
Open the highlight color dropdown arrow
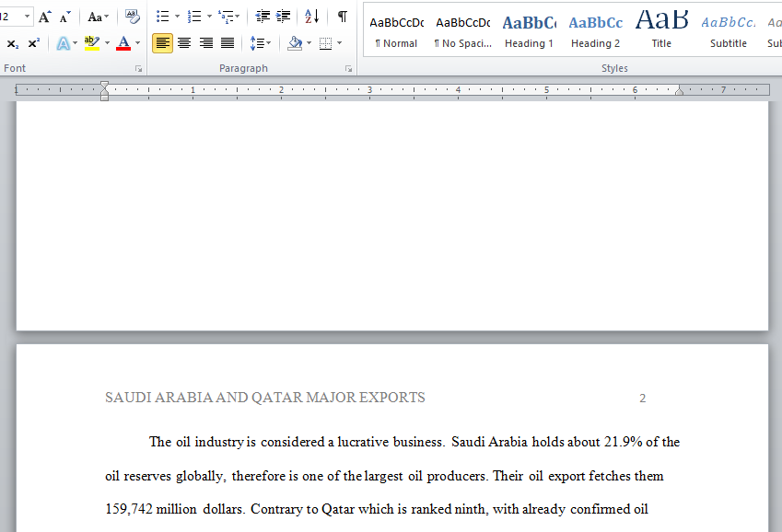point(107,43)
